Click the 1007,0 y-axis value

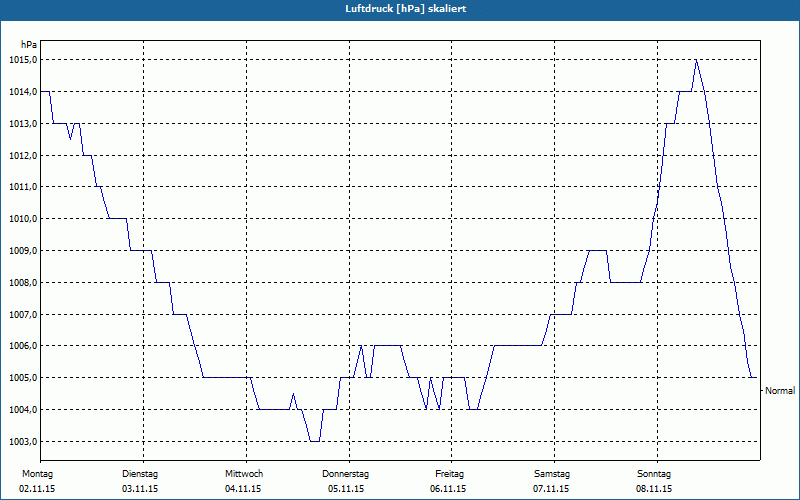[23, 314]
